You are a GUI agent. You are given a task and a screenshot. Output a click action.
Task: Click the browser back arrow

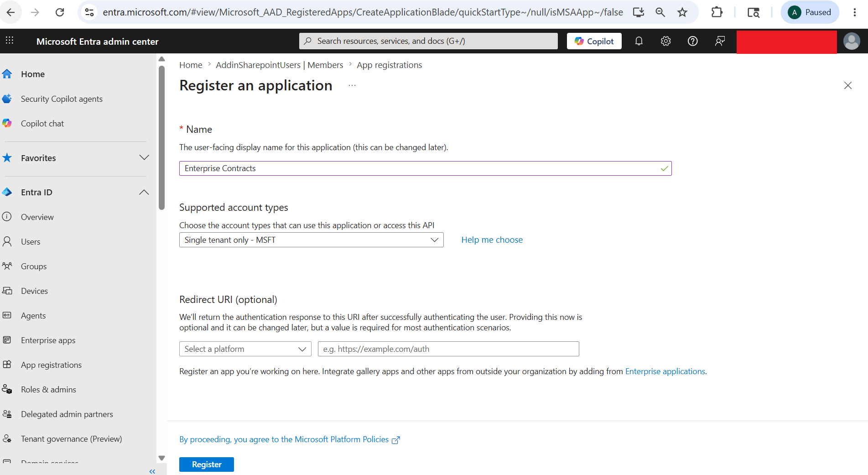11,12
